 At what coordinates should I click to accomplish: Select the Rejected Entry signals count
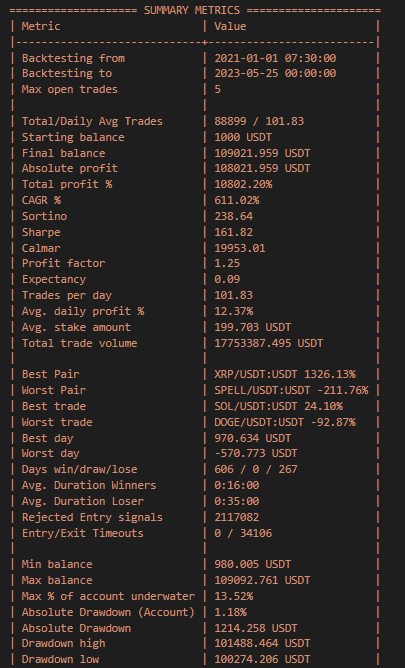[237, 518]
